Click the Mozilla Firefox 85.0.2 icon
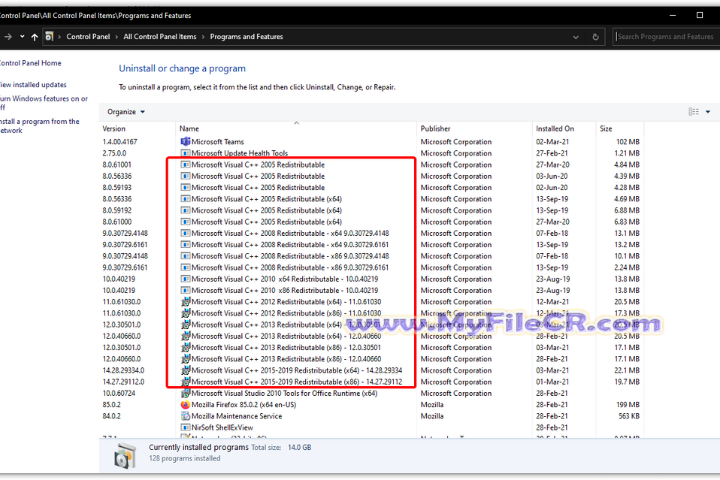 (185, 405)
